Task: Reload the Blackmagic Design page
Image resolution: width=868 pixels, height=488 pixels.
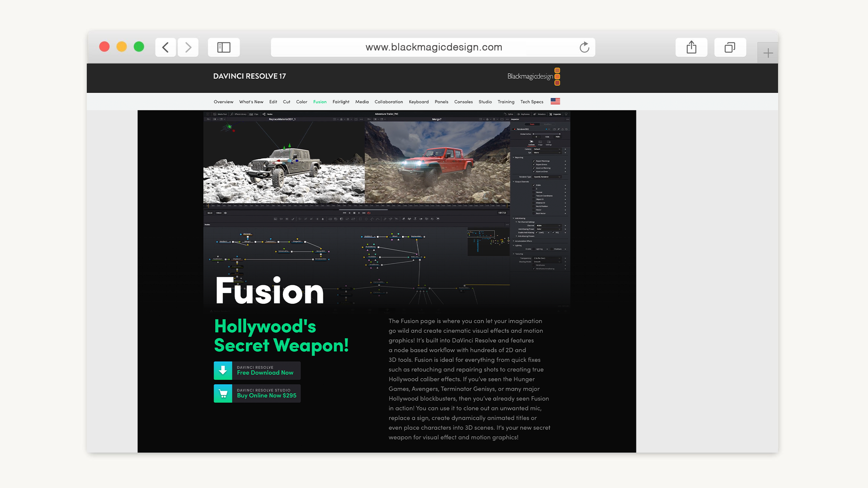Action: tap(584, 47)
